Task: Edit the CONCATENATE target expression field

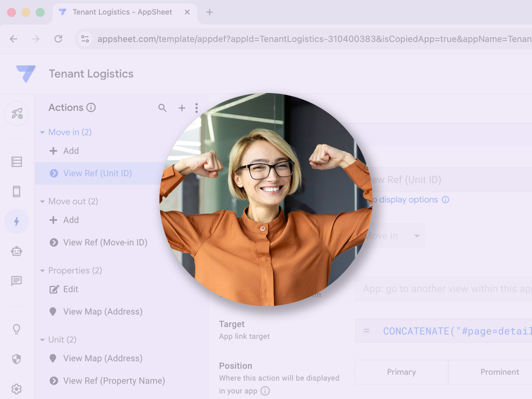Action: (444, 331)
